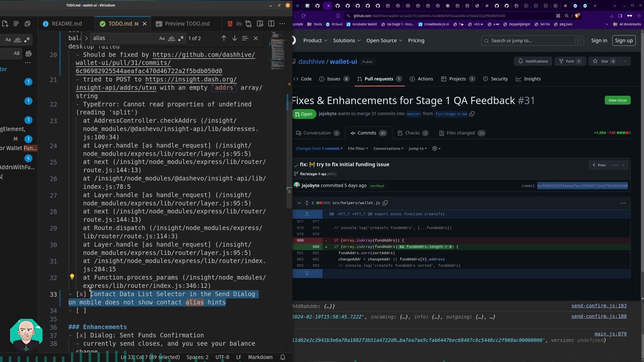Click 'Spaces: 2' in status bar

point(197,357)
